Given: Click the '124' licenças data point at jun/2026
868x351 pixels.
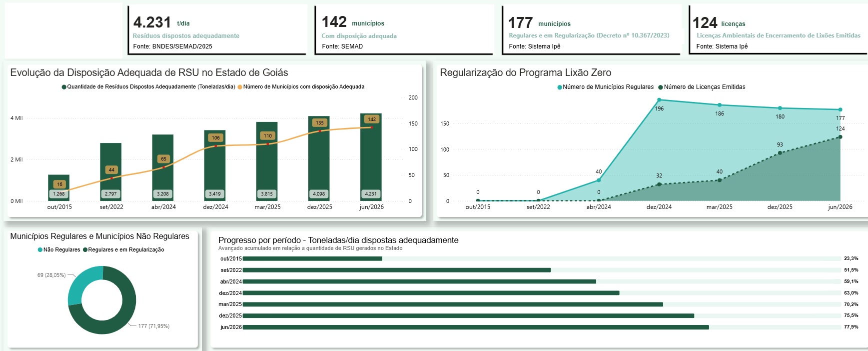Looking at the screenshot, I should coord(841,137).
